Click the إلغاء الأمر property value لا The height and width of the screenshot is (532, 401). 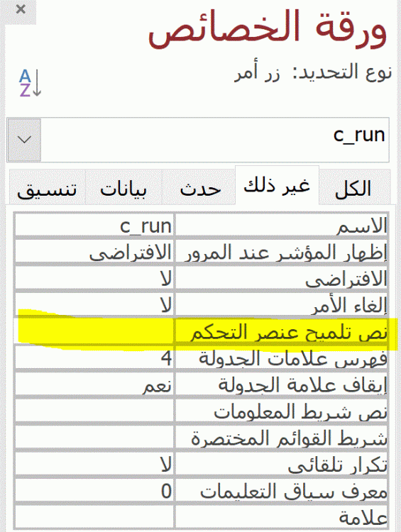tap(94, 304)
